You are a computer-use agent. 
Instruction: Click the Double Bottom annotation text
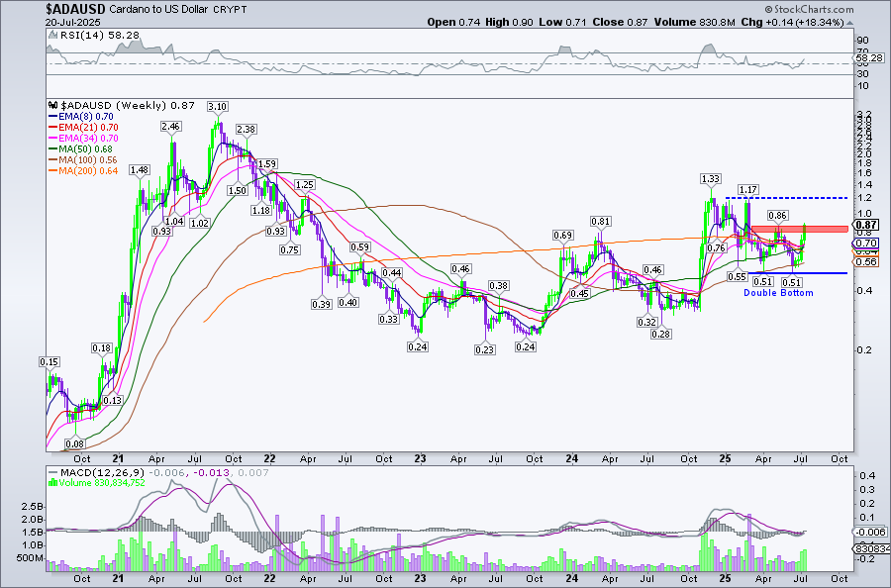tap(778, 293)
